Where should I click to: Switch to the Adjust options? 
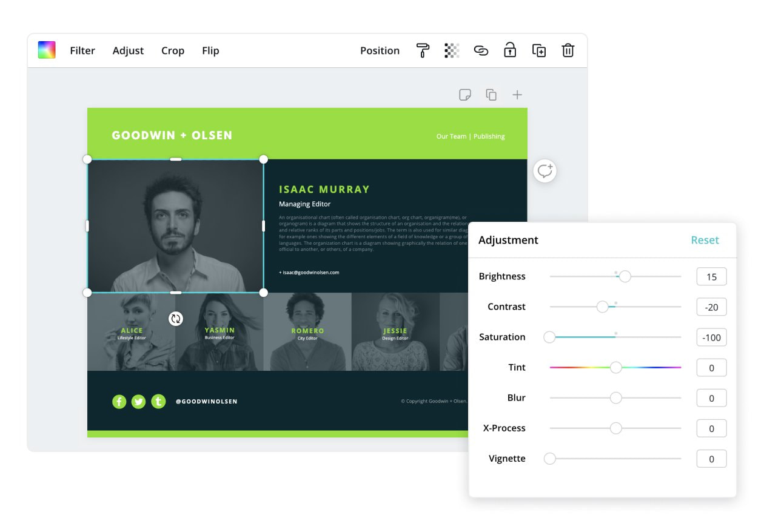[x=128, y=51]
